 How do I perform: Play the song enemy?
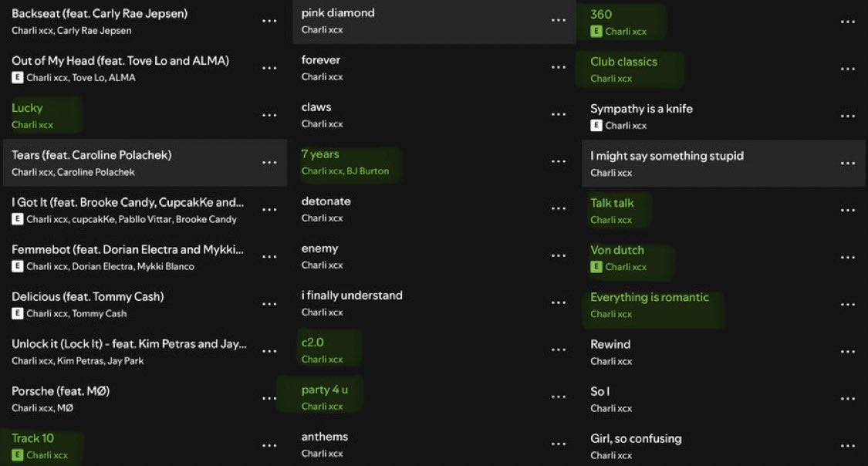coord(319,249)
